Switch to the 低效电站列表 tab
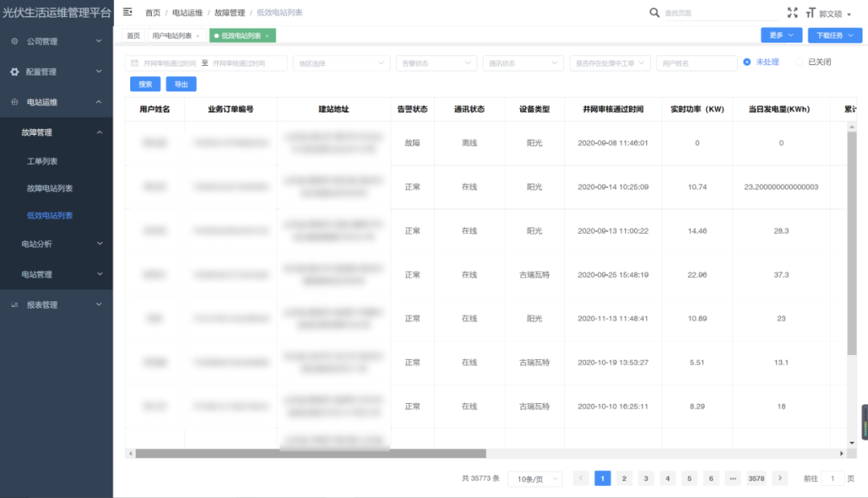The image size is (868, 498). [241, 35]
